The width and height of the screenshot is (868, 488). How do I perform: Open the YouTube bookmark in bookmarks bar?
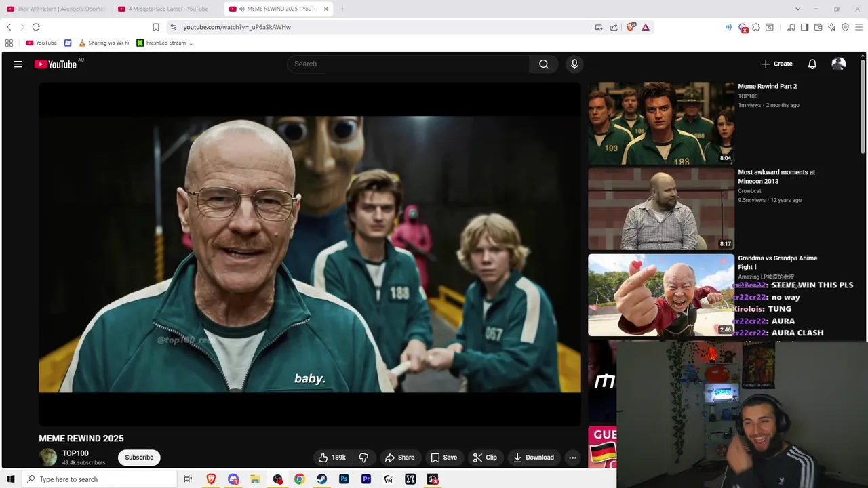[x=41, y=43]
